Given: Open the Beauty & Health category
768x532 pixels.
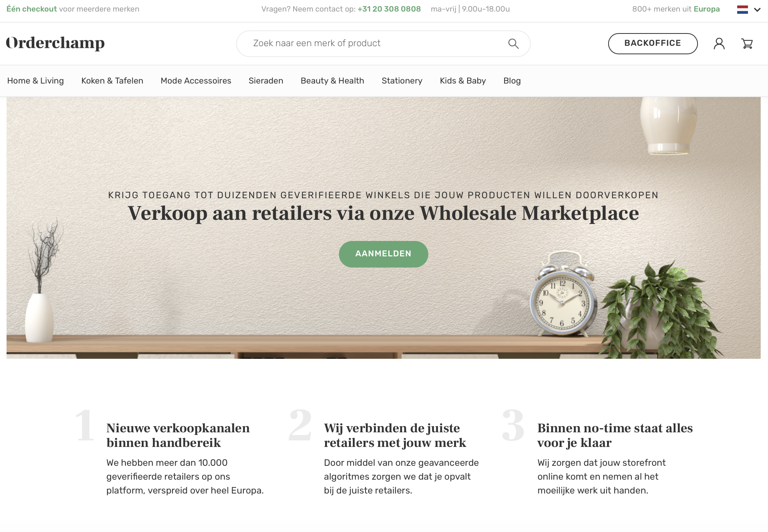Looking at the screenshot, I should click(332, 81).
